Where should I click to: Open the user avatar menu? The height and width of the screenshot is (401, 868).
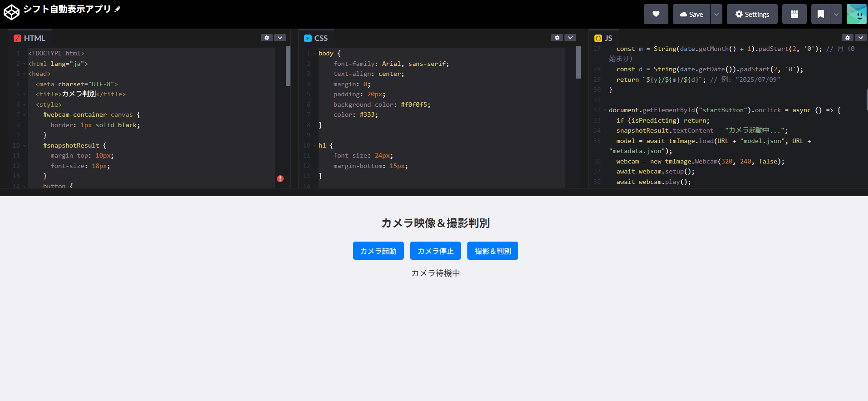[856, 14]
